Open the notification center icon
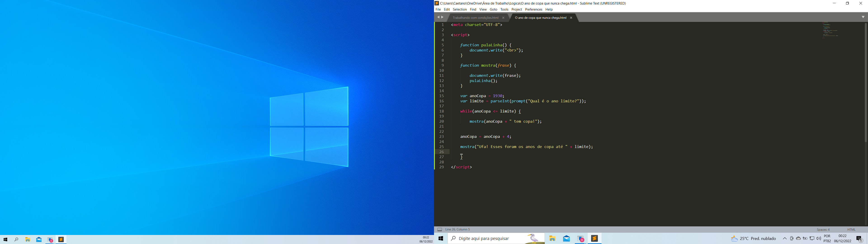The width and height of the screenshot is (868, 244). pyautogui.click(x=859, y=239)
